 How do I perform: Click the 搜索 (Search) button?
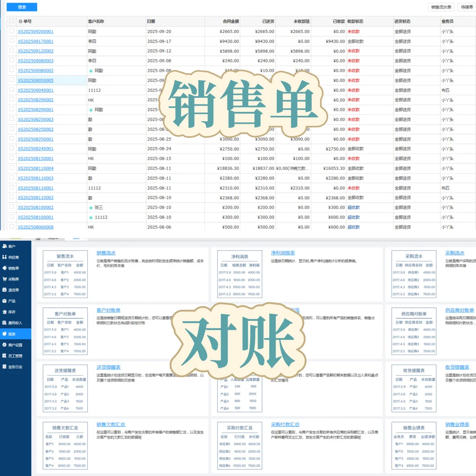[x=21, y=7]
